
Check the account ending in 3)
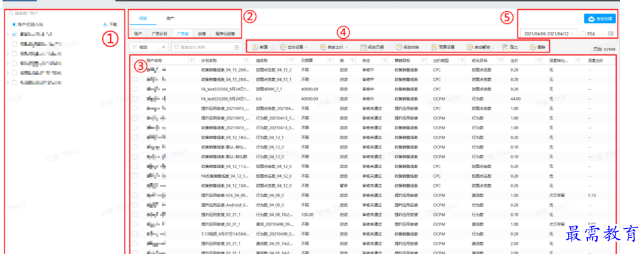14,63
